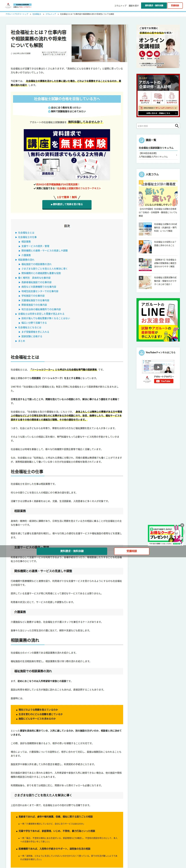Open 入門総合講義/入門カリキュラム chevron
The image size is (186, 868).
click(x=177, y=155)
